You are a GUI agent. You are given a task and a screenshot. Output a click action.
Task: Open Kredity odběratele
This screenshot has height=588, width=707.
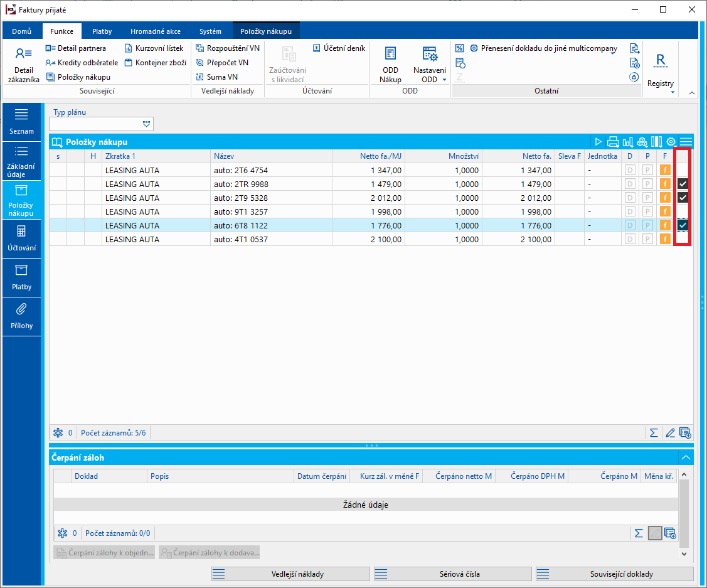(x=82, y=63)
